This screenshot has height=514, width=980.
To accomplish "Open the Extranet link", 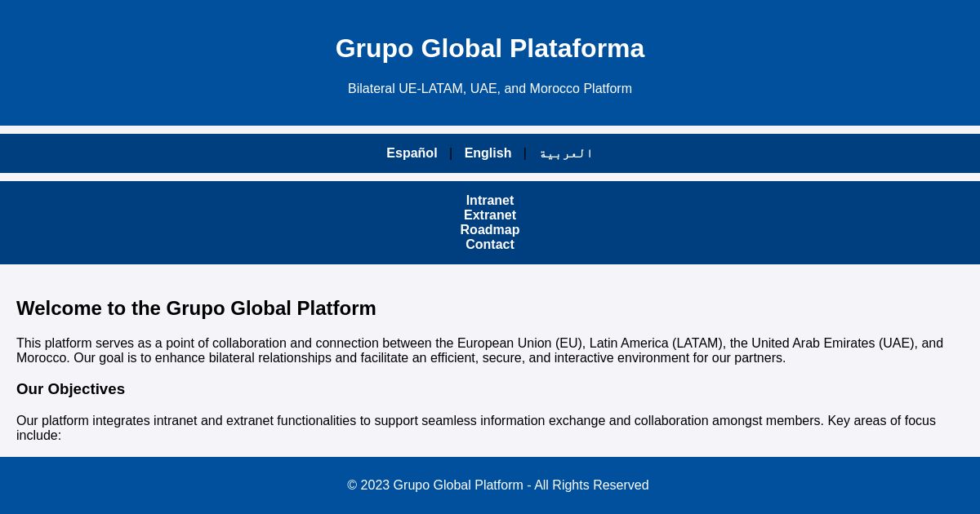I will (x=489, y=215).
